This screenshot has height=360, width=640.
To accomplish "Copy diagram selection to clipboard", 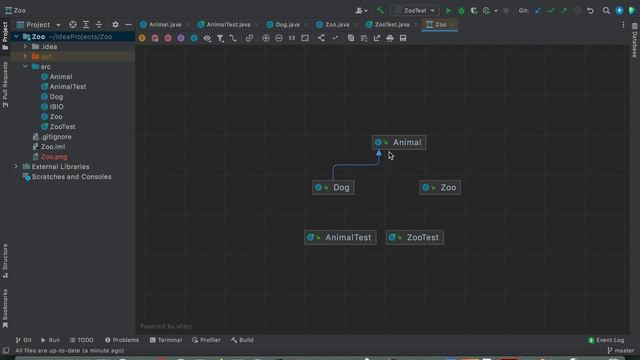I will pos(364,38).
